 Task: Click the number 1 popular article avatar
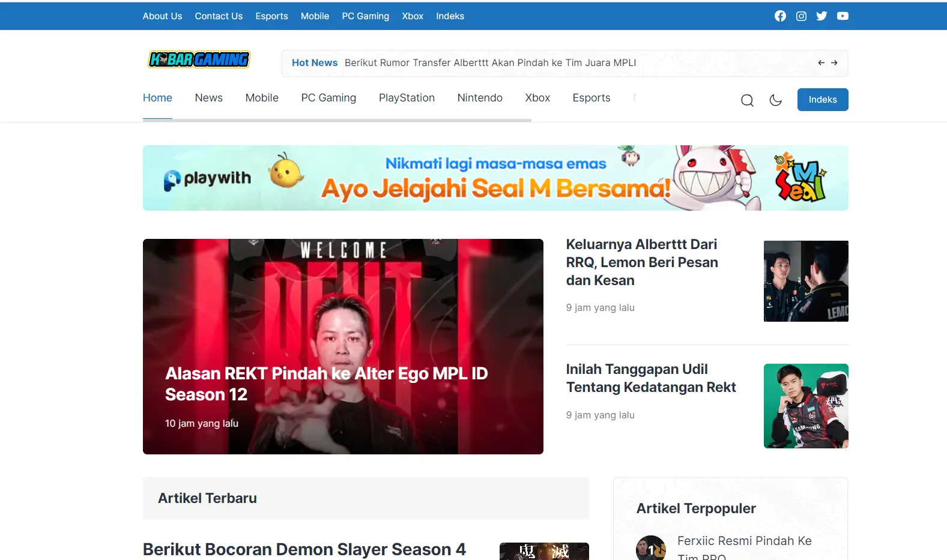tap(651, 548)
